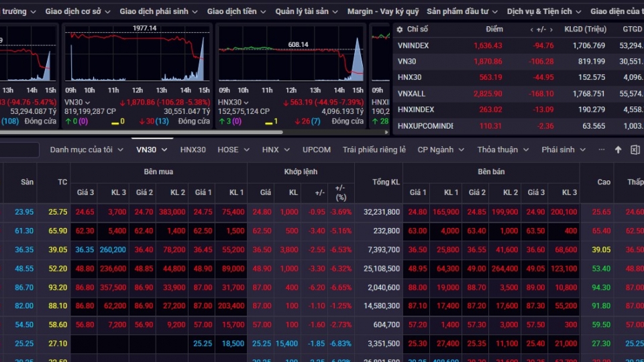Switch to the HNX30 tab
The height and width of the screenshot is (362, 644).
point(193,150)
